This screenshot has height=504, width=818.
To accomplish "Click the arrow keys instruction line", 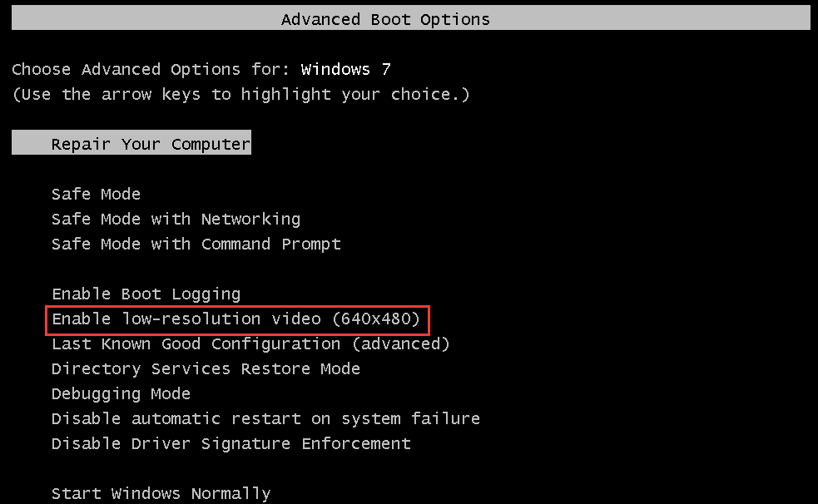I will 240,94.
